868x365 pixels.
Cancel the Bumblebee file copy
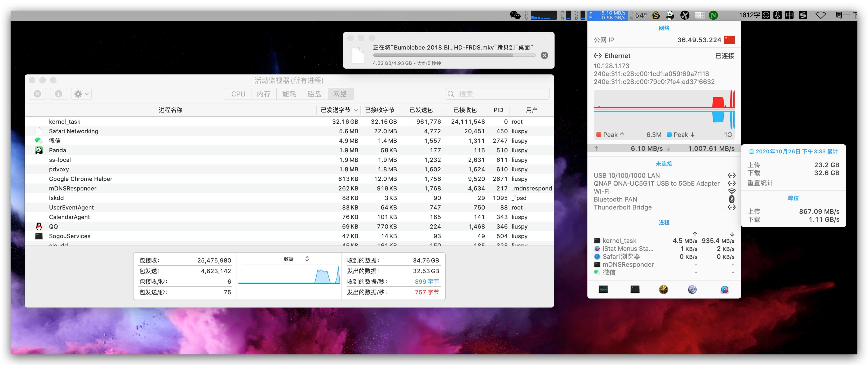tap(544, 55)
